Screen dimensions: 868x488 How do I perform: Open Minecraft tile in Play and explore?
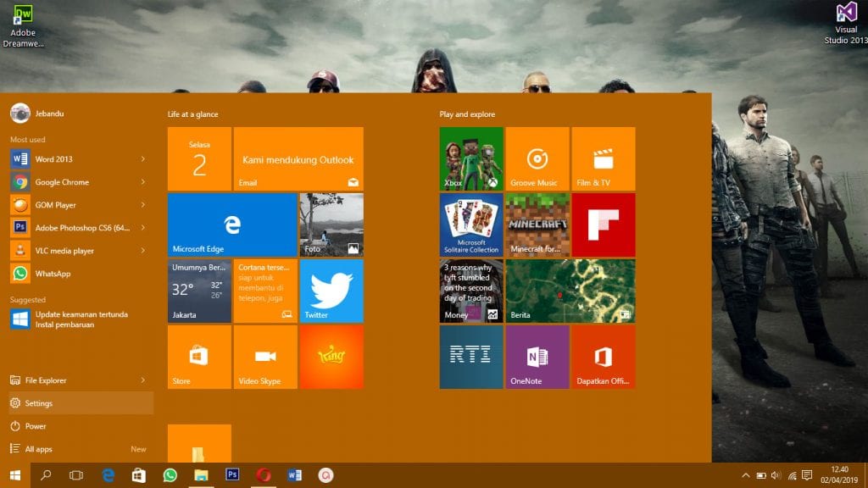537,225
